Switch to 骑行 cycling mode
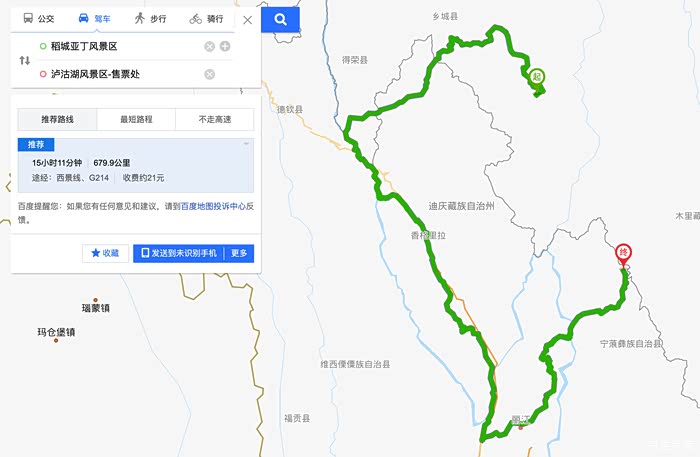The height and width of the screenshot is (457, 700). click(206, 18)
